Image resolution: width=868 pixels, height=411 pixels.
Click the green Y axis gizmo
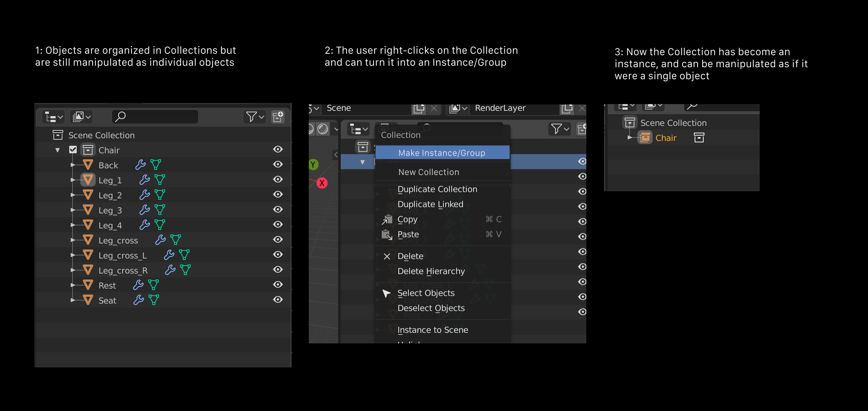click(x=313, y=164)
